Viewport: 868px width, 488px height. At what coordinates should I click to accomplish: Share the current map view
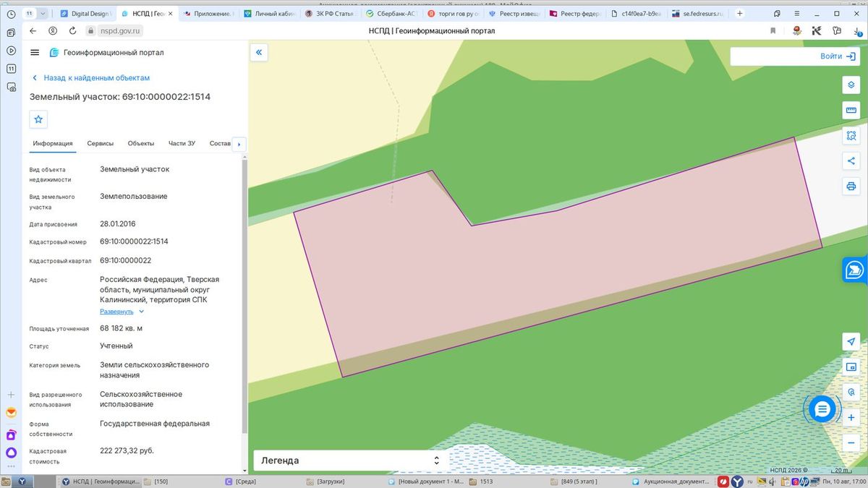[x=851, y=160]
